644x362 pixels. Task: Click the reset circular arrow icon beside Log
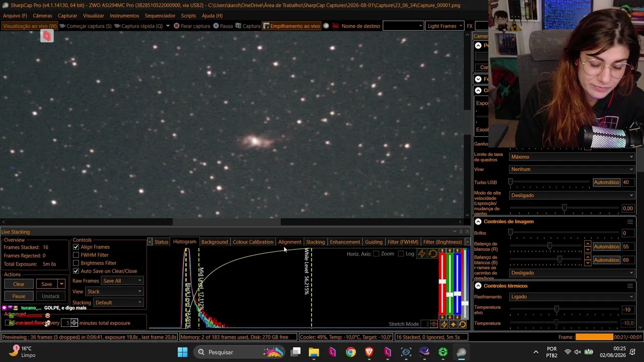click(x=433, y=254)
